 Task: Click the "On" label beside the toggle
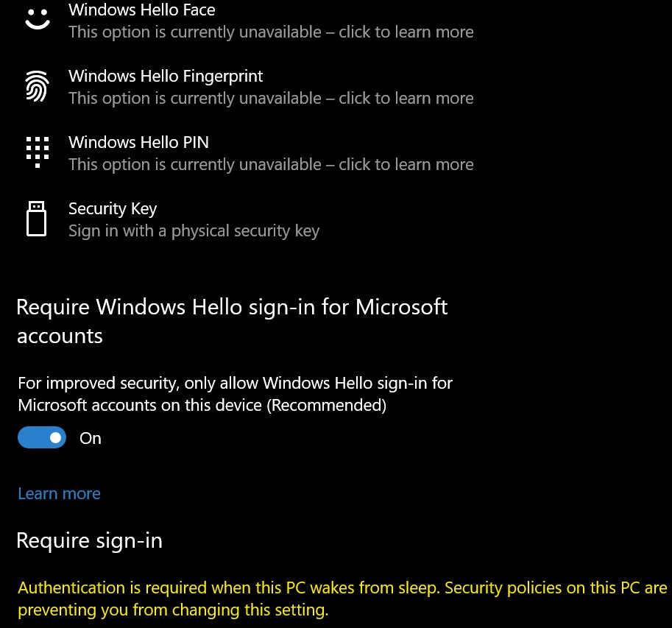pos(91,439)
